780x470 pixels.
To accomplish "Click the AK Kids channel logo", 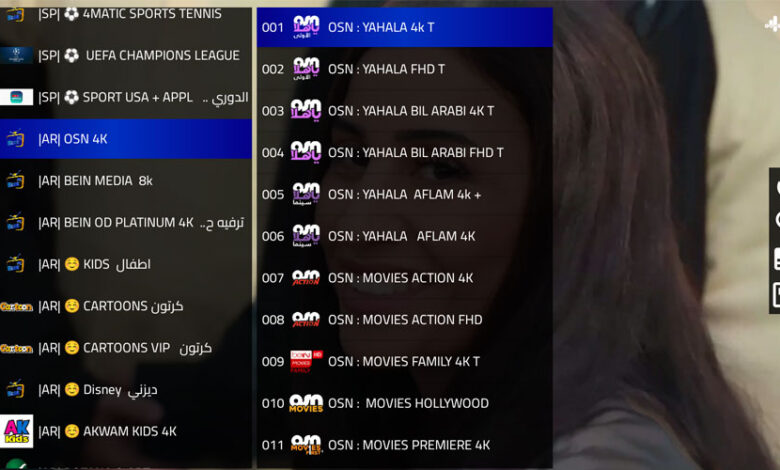I will pyautogui.click(x=16, y=431).
